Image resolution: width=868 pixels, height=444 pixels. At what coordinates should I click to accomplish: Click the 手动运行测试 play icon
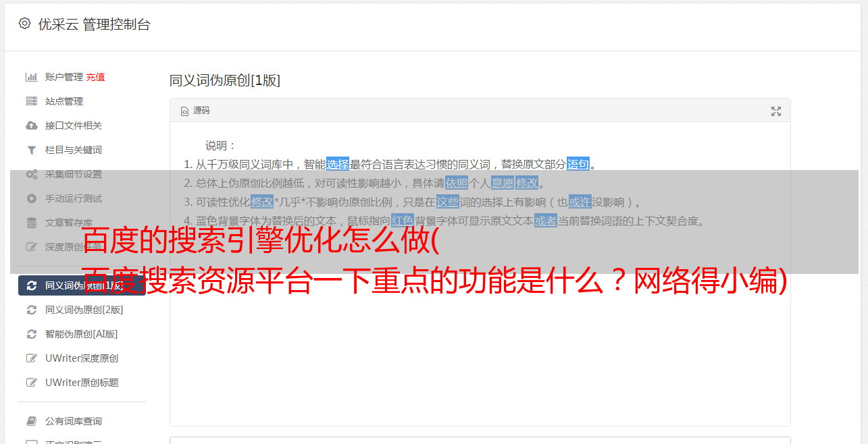[32, 198]
